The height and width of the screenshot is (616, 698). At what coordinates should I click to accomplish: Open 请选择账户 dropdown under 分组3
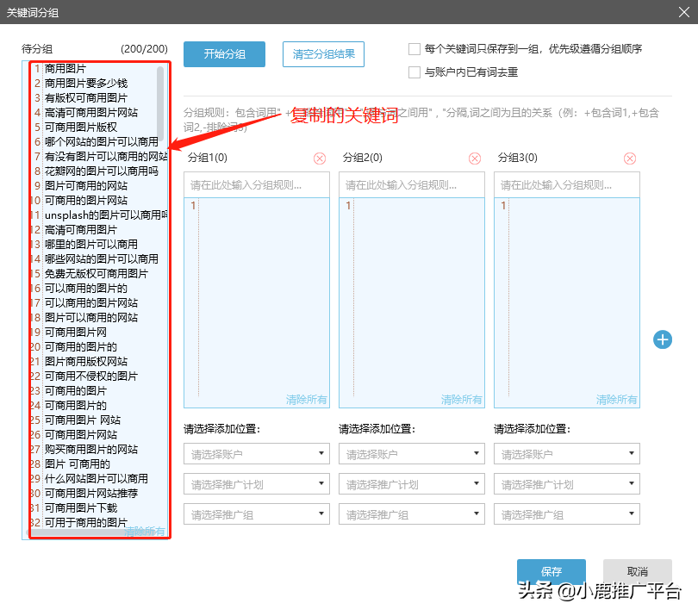(567, 453)
